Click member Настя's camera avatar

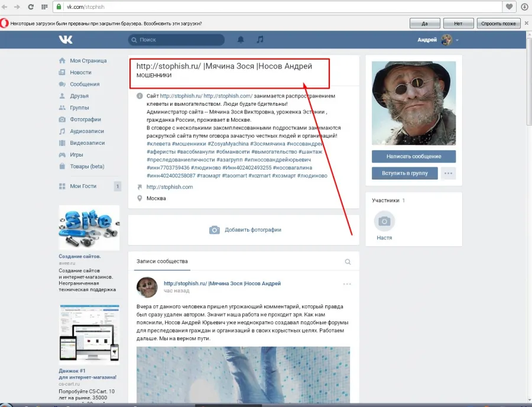click(384, 222)
